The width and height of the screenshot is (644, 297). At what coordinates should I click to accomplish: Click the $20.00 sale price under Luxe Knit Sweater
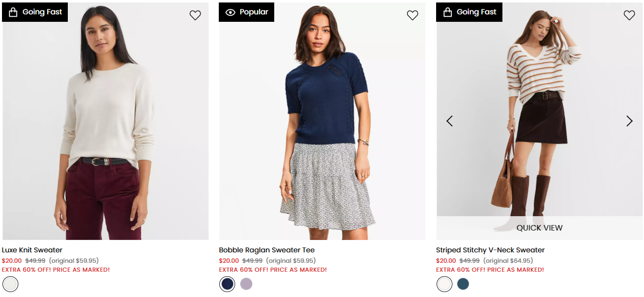click(12, 261)
